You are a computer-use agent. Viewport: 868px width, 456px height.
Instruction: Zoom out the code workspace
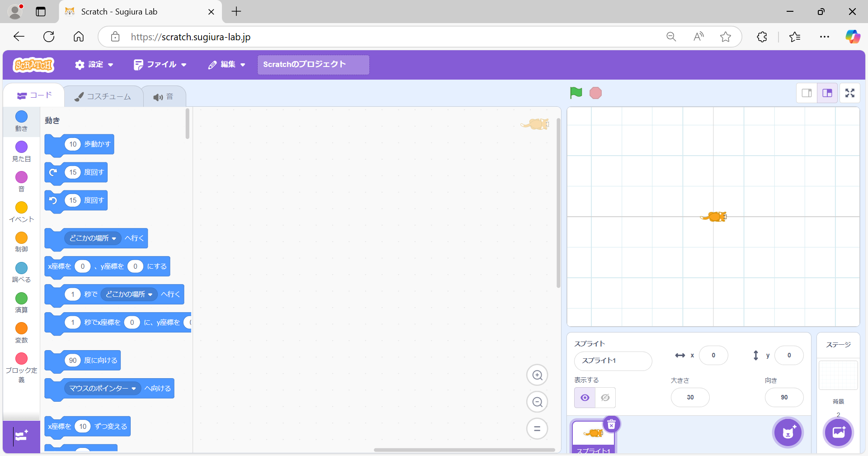pyautogui.click(x=537, y=402)
